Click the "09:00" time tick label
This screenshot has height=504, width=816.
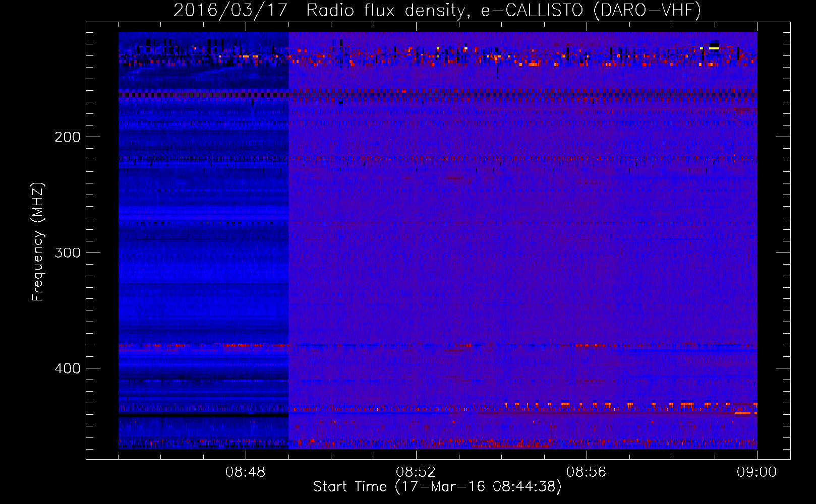coord(757,472)
